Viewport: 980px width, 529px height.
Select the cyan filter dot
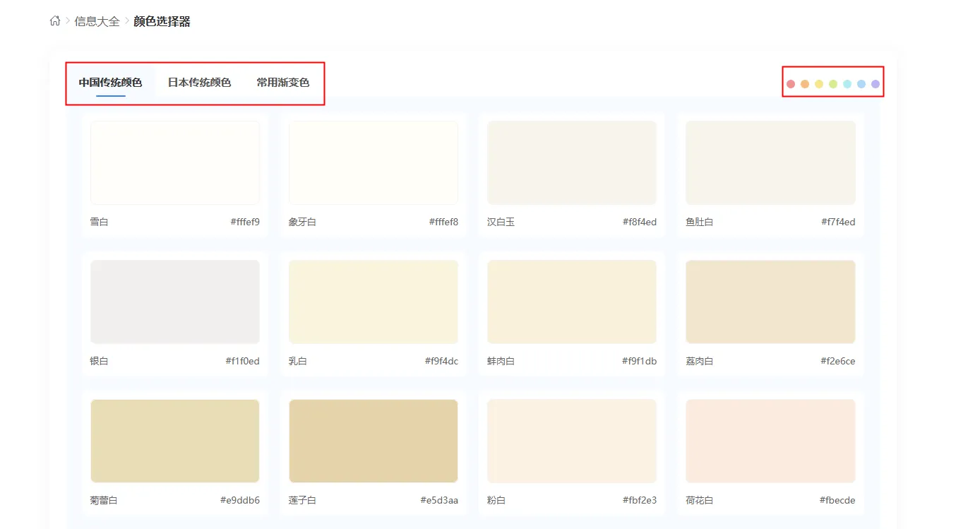point(847,84)
